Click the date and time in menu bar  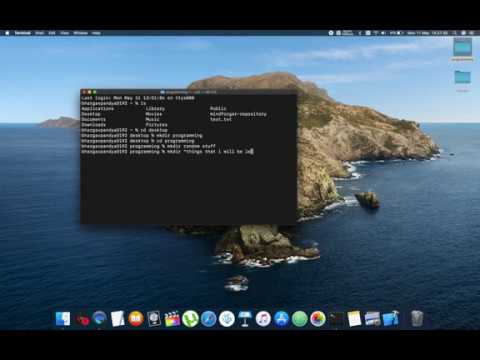coord(427,33)
